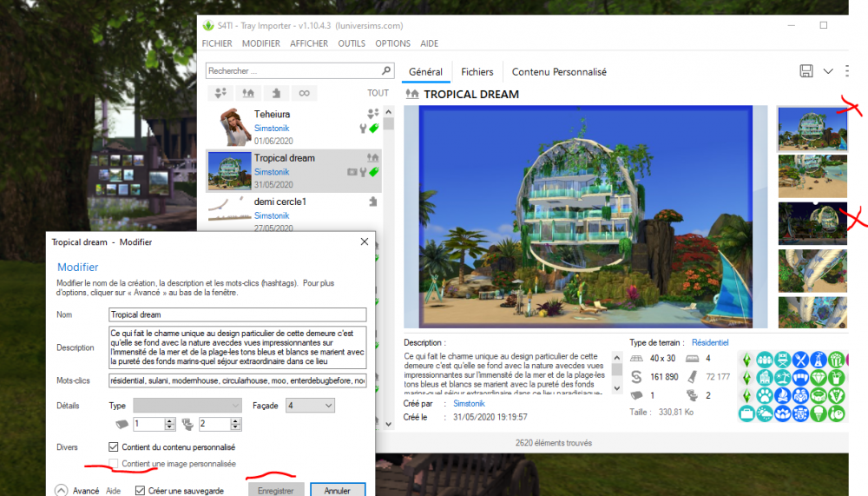
Task: Click the City Living buildings icon
Action: pos(765,377)
